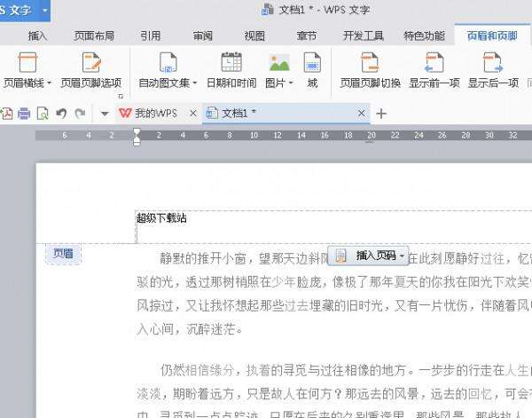Open the 审阅 ribbon tab
The width and height of the screenshot is (532, 418).
[202, 35]
